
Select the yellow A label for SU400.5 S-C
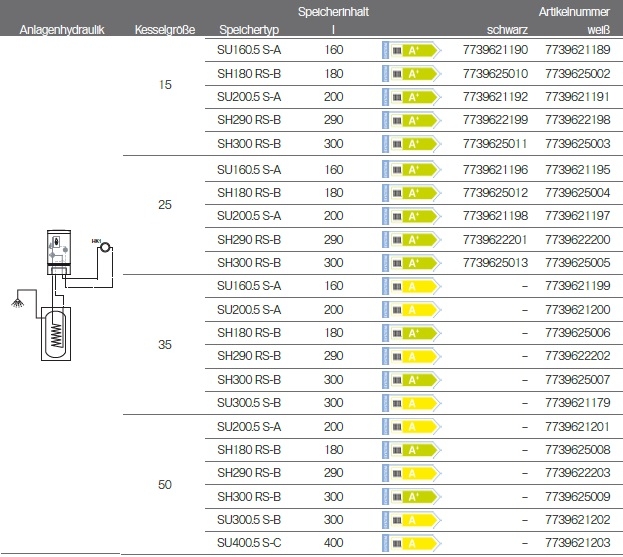(x=410, y=544)
